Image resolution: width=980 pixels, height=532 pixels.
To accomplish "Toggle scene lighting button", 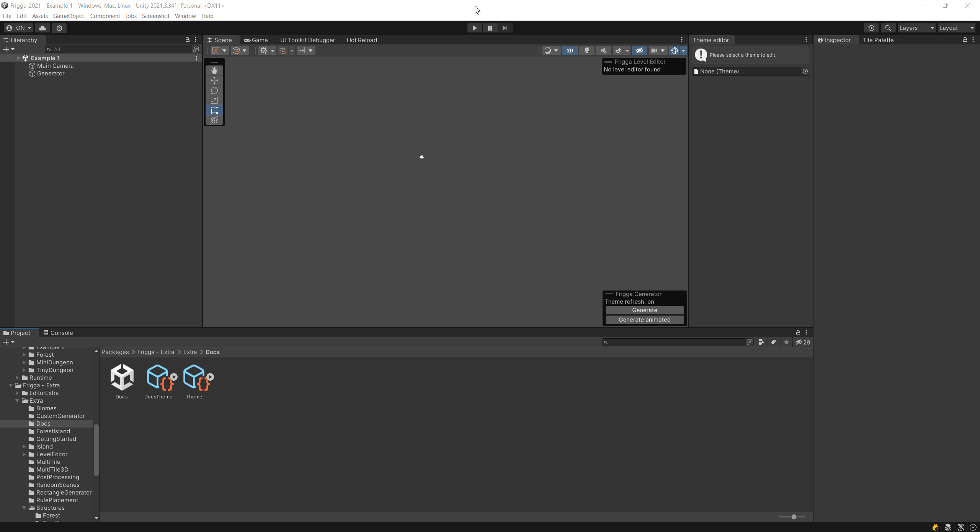I will click(x=586, y=51).
